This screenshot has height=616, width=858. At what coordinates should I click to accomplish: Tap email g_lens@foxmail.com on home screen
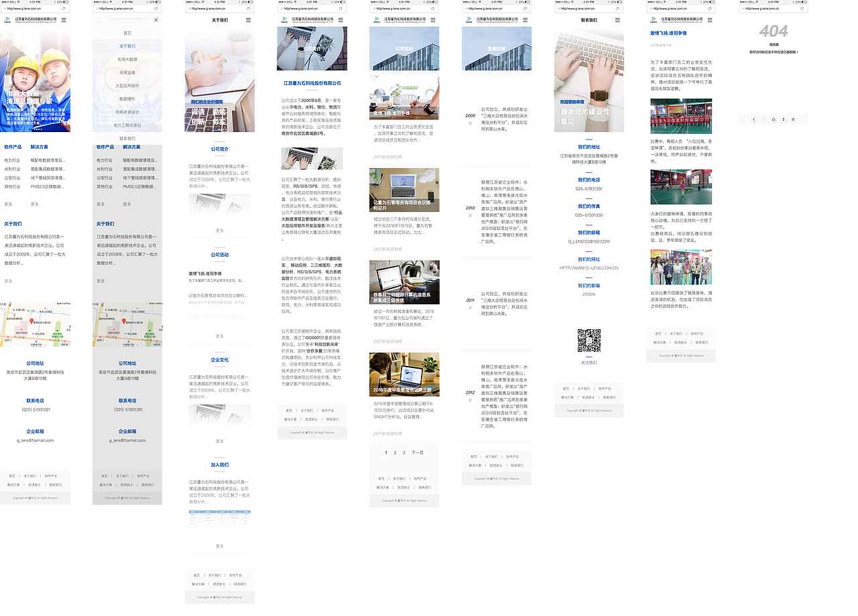click(35, 440)
